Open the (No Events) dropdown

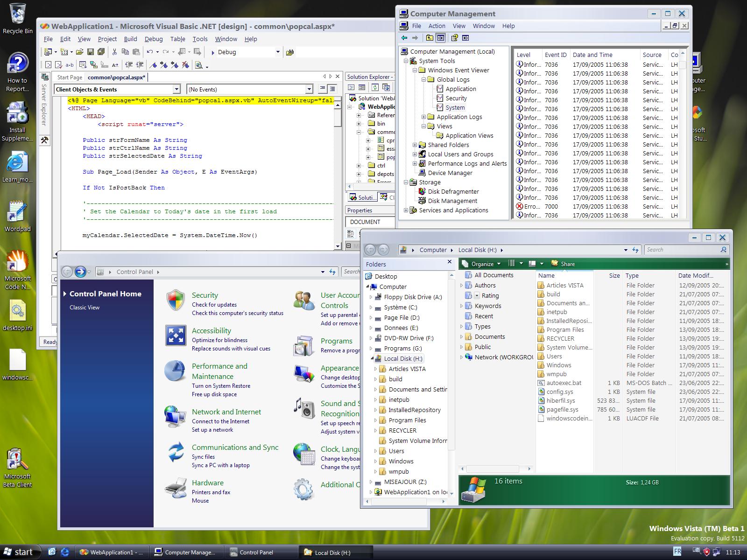click(x=309, y=89)
